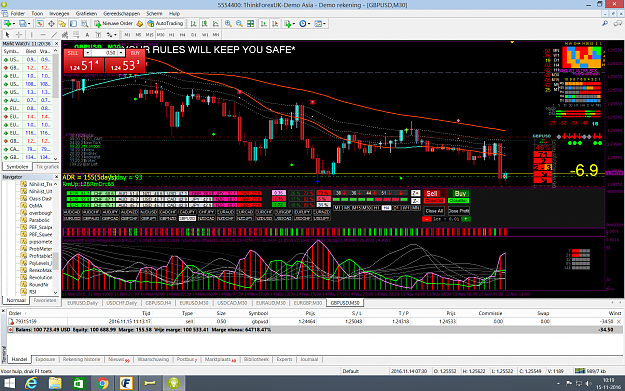This screenshot has height=391, width=625.
Task: Select the trendline drawing tool
Action: pyautogui.click(x=54, y=35)
